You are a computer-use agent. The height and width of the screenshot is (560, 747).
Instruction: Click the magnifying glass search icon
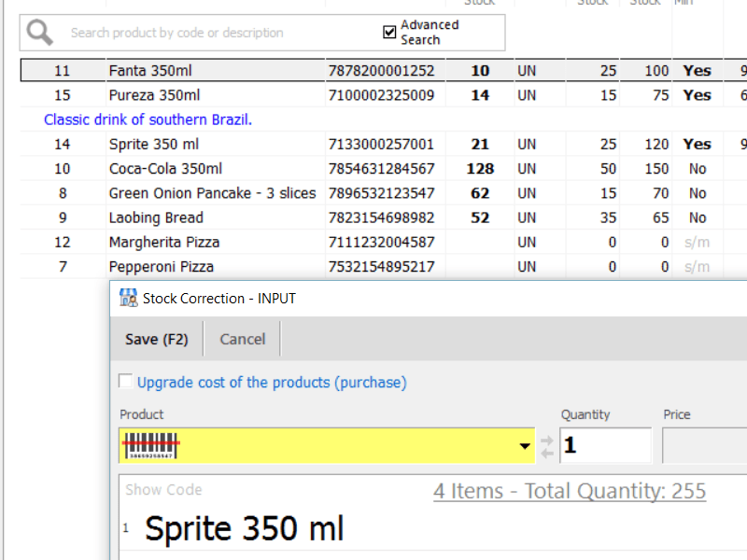tap(40, 33)
